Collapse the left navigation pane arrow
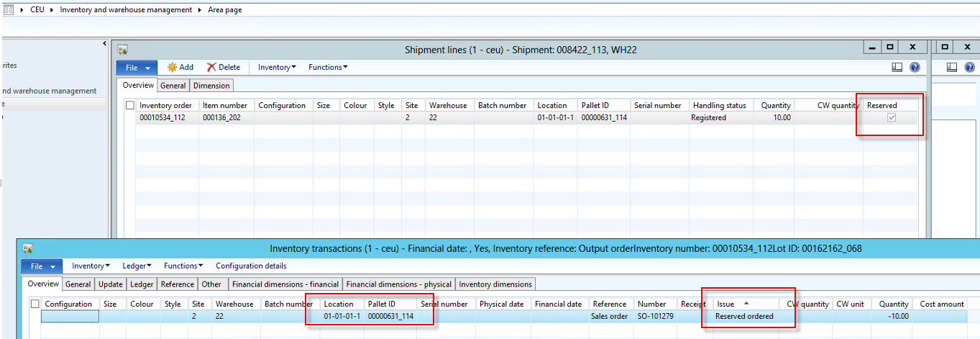The width and height of the screenshot is (980, 339). (x=105, y=45)
